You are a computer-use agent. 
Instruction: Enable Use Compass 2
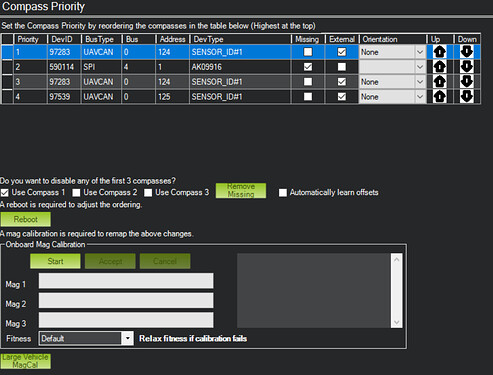(76, 193)
